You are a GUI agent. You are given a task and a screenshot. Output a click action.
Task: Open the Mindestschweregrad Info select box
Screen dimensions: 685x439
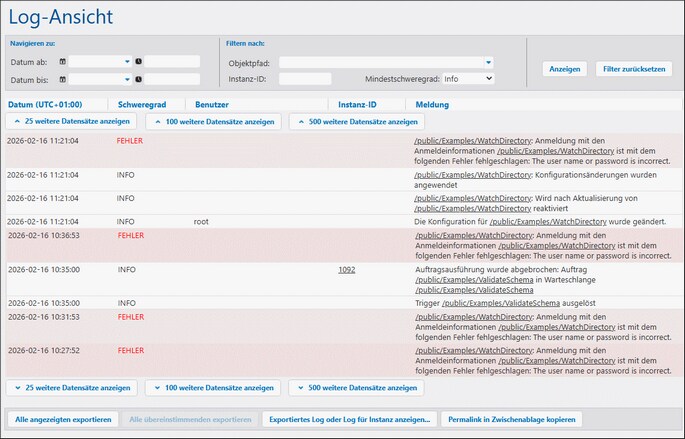(468, 79)
